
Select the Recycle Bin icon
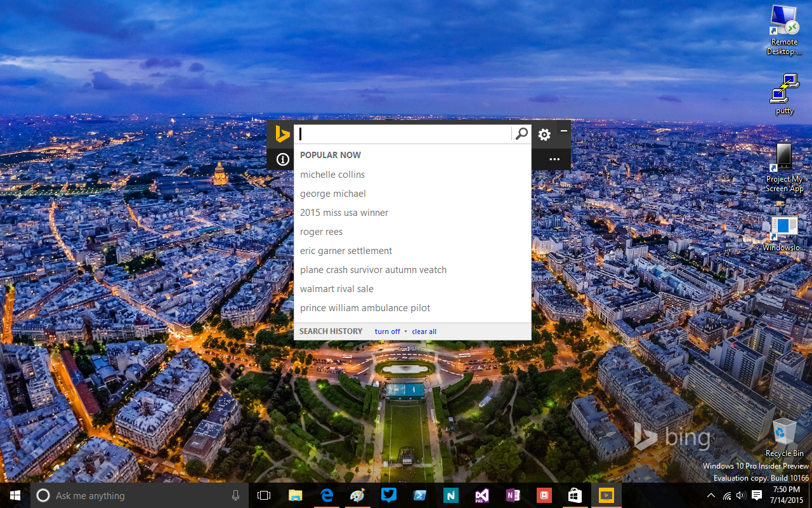coord(784,438)
